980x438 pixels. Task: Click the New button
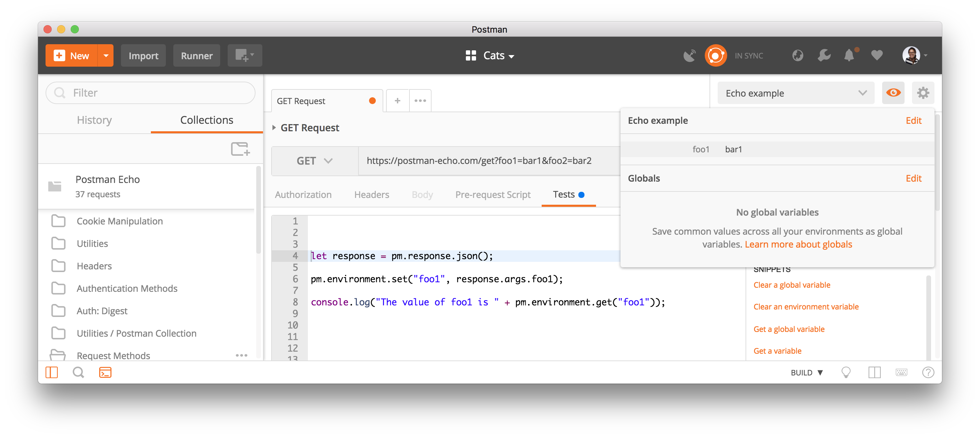tap(72, 56)
